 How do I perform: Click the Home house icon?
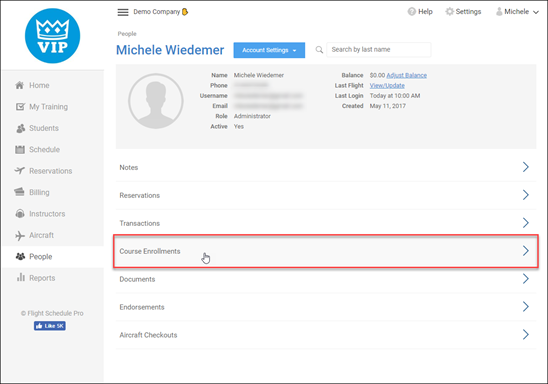tap(20, 85)
